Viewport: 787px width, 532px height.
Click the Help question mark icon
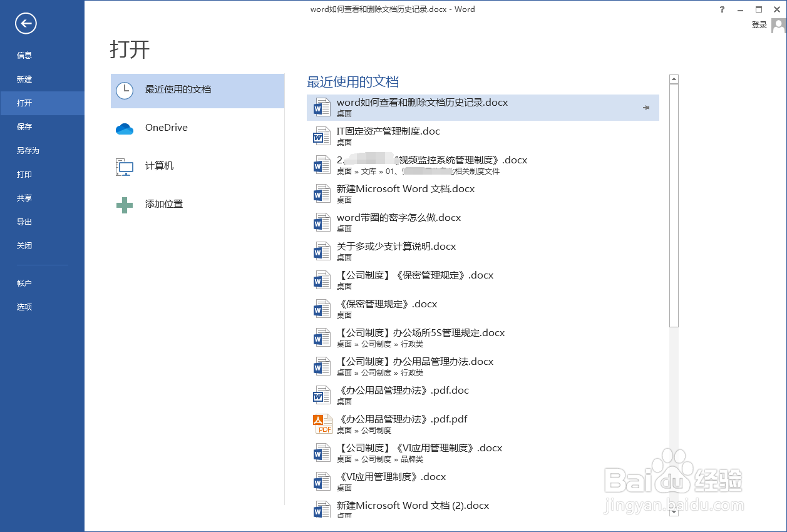[x=722, y=9]
